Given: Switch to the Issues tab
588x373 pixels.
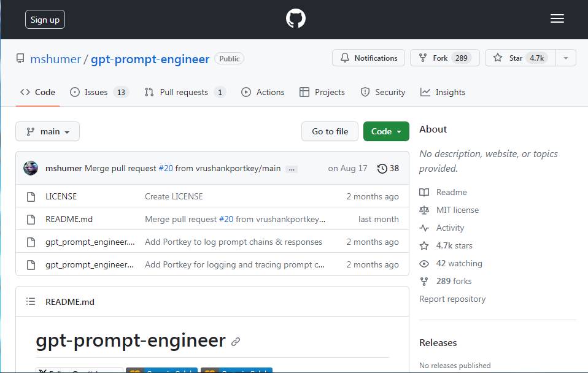Looking at the screenshot, I should (x=99, y=92).
